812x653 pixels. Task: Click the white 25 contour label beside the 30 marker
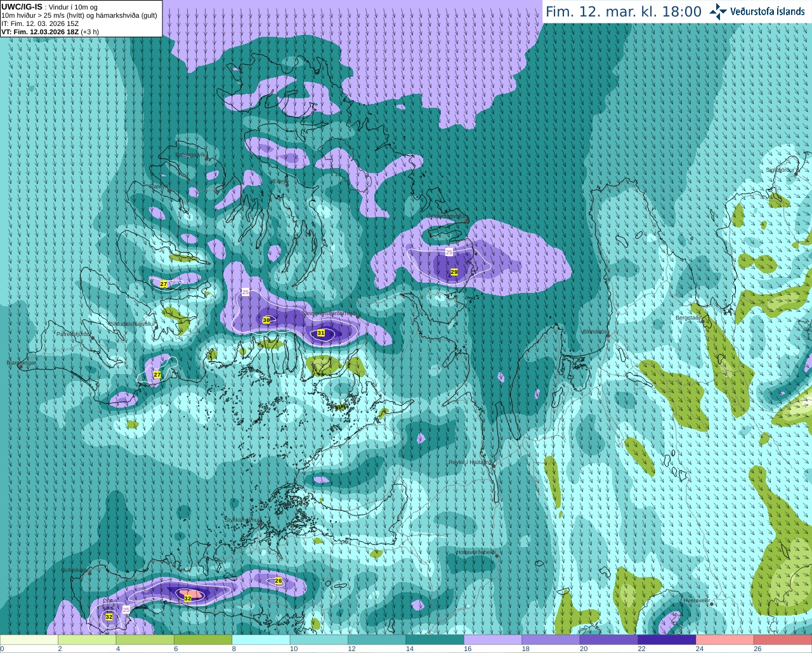tap(246, 292)
